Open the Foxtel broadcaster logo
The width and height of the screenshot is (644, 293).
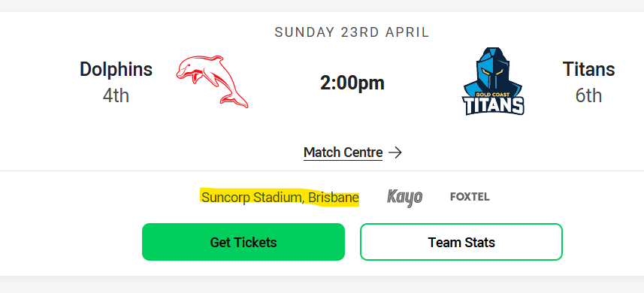tap(470, 197)
